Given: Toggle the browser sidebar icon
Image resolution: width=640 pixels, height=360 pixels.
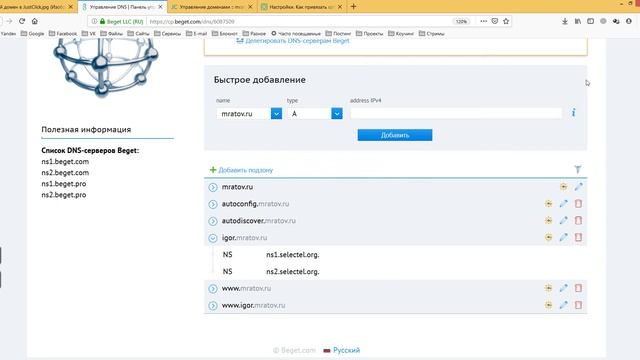Looking at the screenshot, I should coord(590,21).
